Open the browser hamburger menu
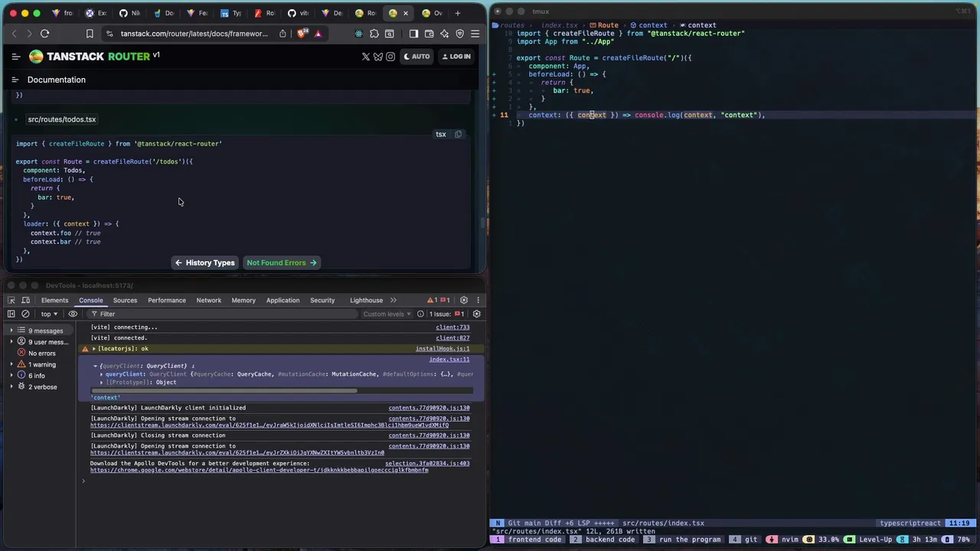 [475, 34]
